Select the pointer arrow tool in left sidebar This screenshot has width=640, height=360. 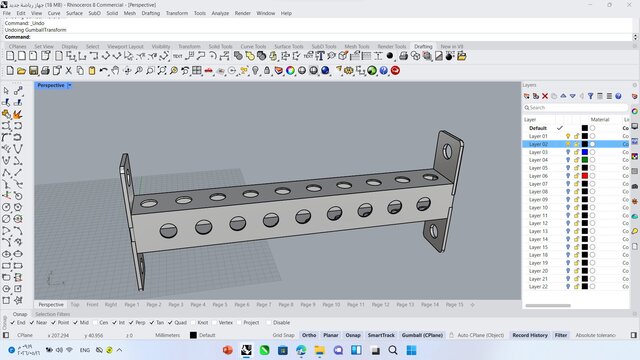[x=6, y=91]
